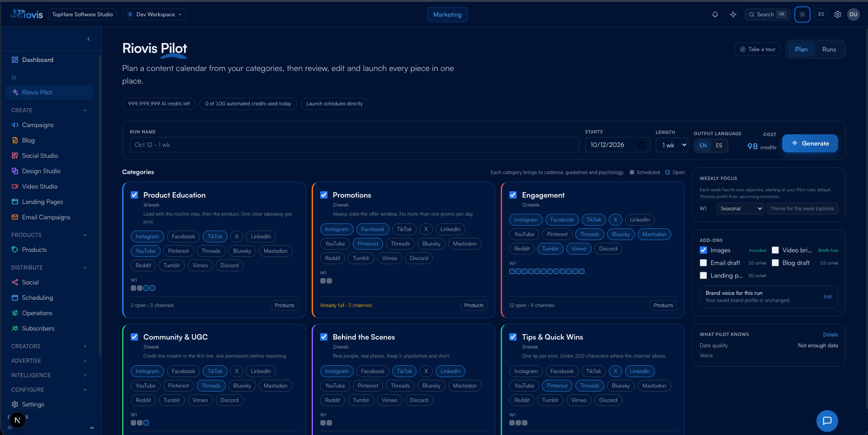Click the calendar icon in Starts date field
Screen dimensions: 868x435
coord(641,145)
